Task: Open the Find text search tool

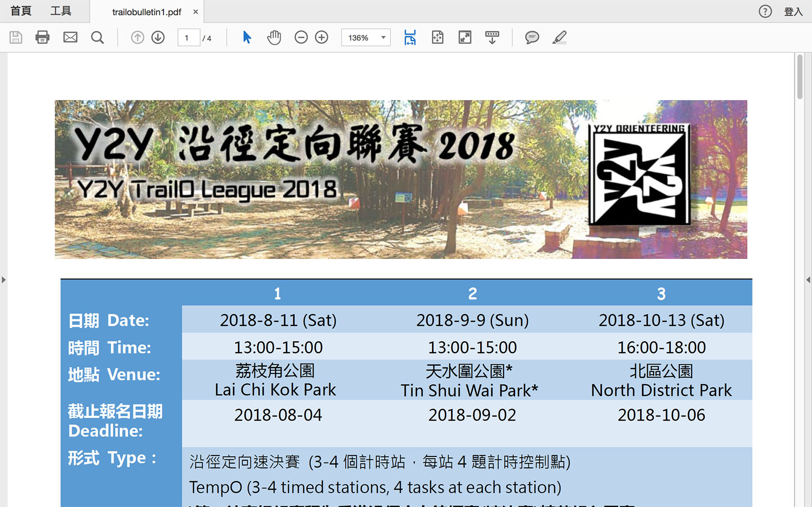Action: point(97,37)
